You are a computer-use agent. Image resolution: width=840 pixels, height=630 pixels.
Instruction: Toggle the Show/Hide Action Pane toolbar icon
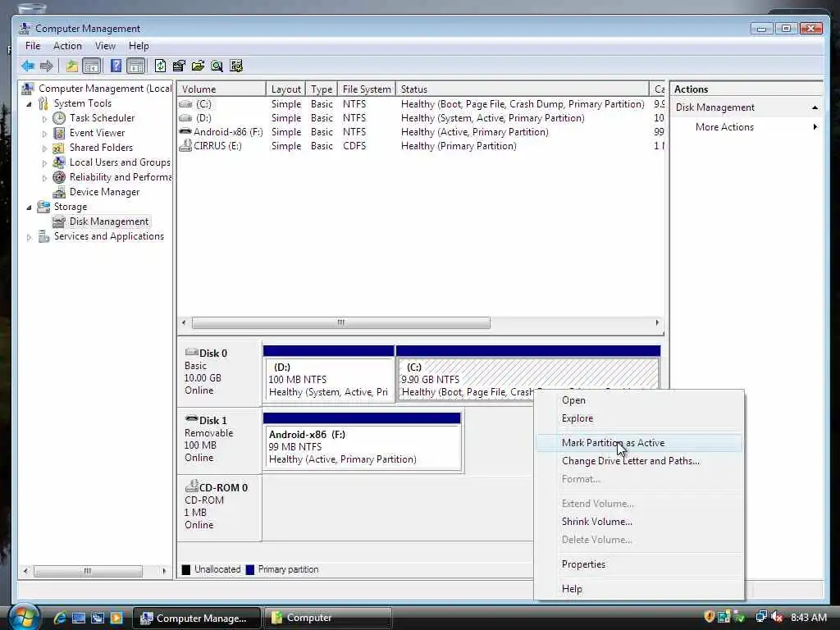pos(136,66)
